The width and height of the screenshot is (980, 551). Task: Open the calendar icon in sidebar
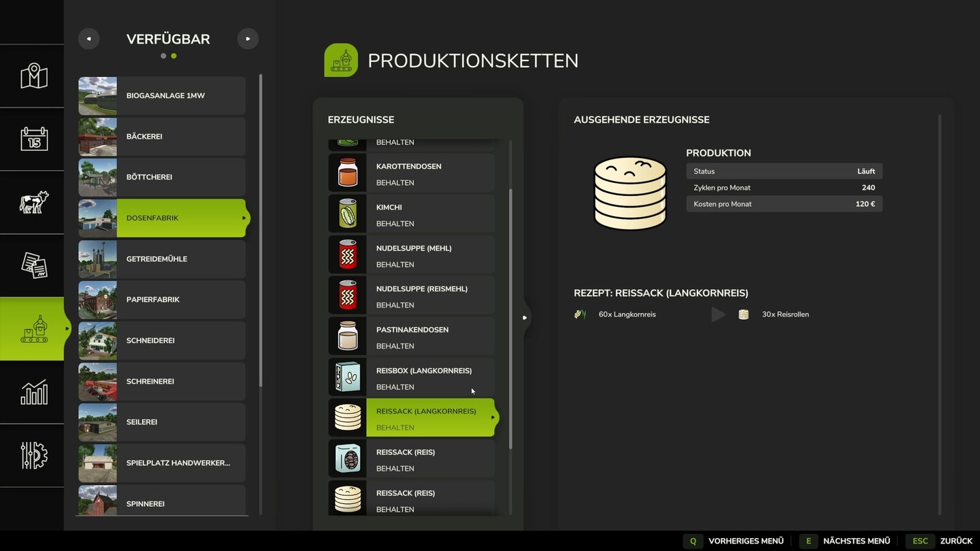33,139
